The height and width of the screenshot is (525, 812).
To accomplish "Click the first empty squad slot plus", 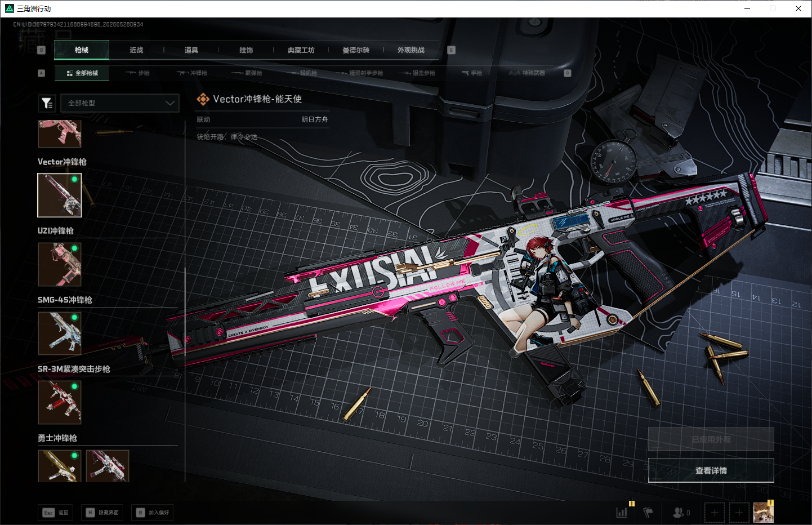I will pos(715,513).
